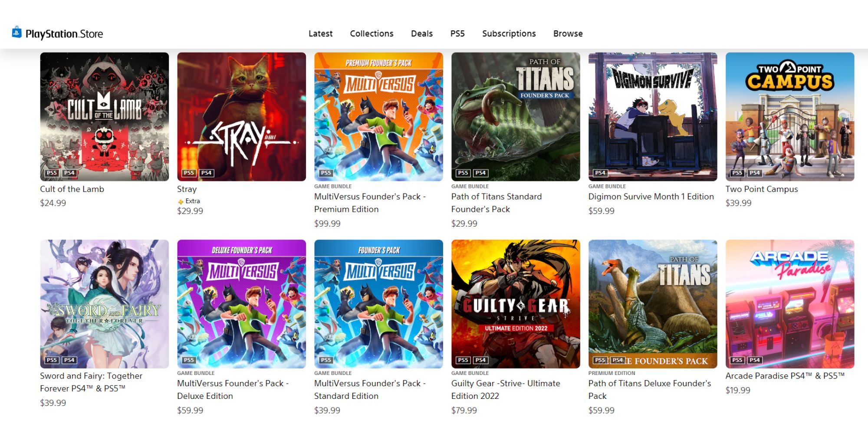Select the Browse tab
The width and height of the screenshot is (868, 434).
[x=568, y=33]
